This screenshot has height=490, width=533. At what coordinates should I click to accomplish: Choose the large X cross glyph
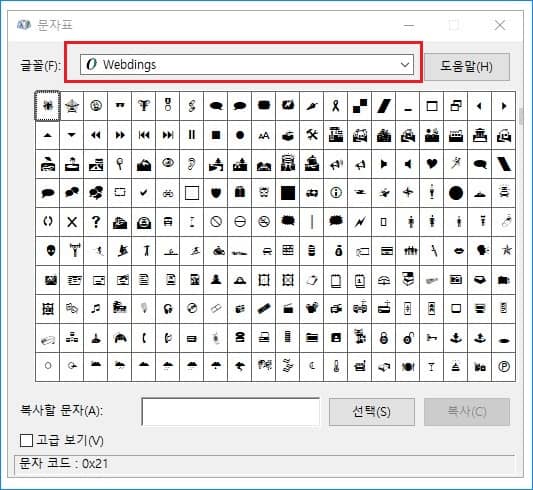click(x=71, y=222)
